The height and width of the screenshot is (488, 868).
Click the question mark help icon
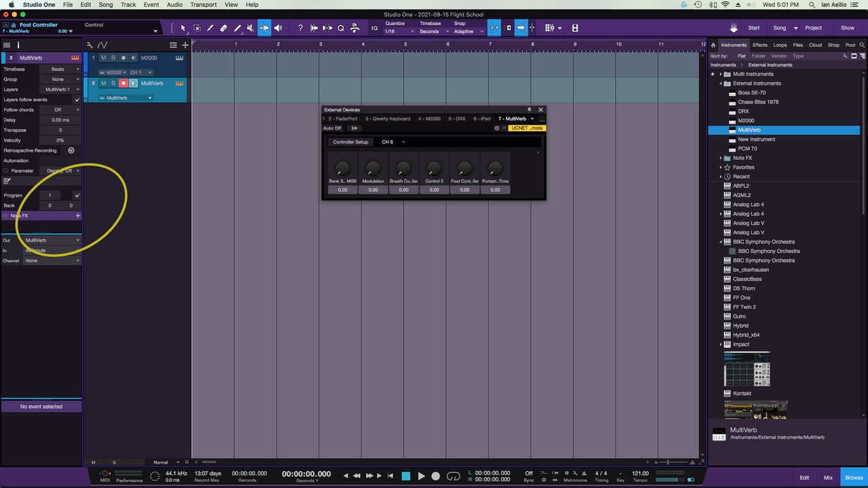pyautogui.click(x=300, y=28)
